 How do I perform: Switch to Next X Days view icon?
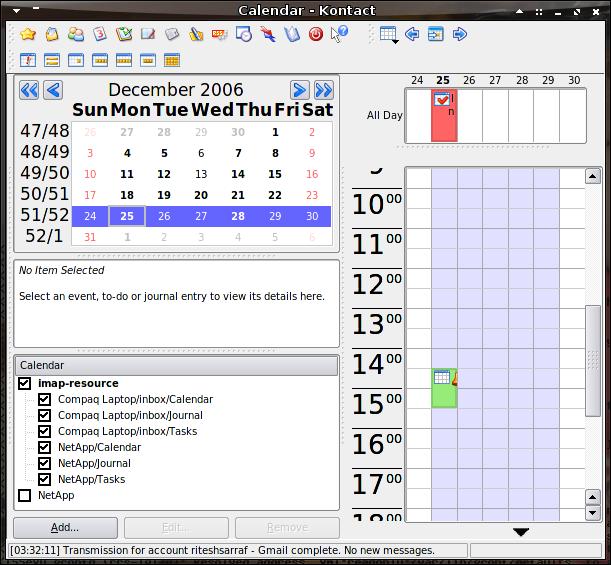click(148, 60)
